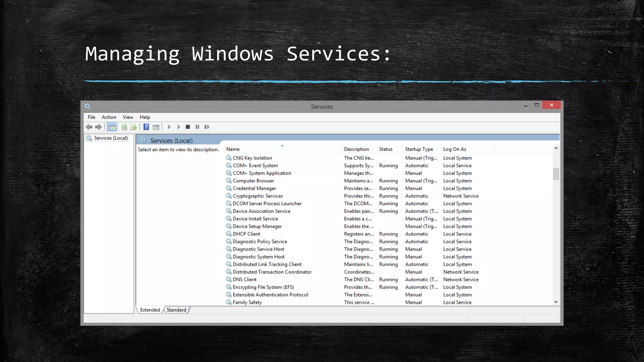
Task: Click Running status of DHCP Client
Action: tap(388, 234)
